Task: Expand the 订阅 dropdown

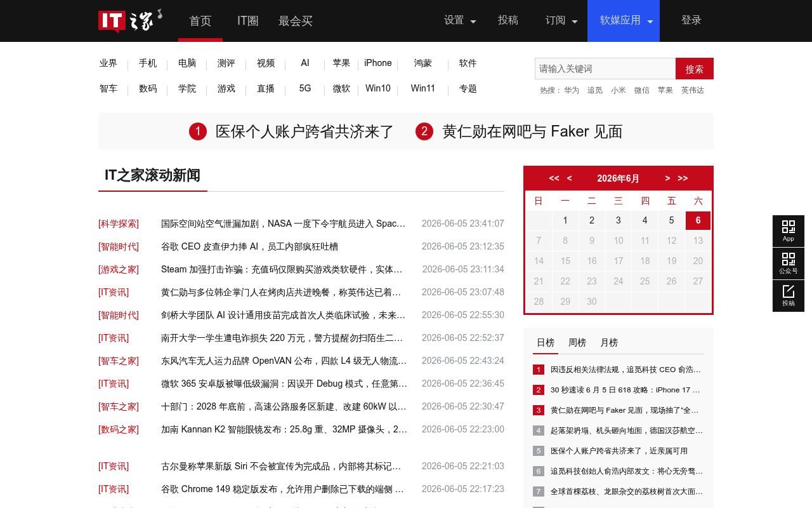Action: tap(561, 20)
